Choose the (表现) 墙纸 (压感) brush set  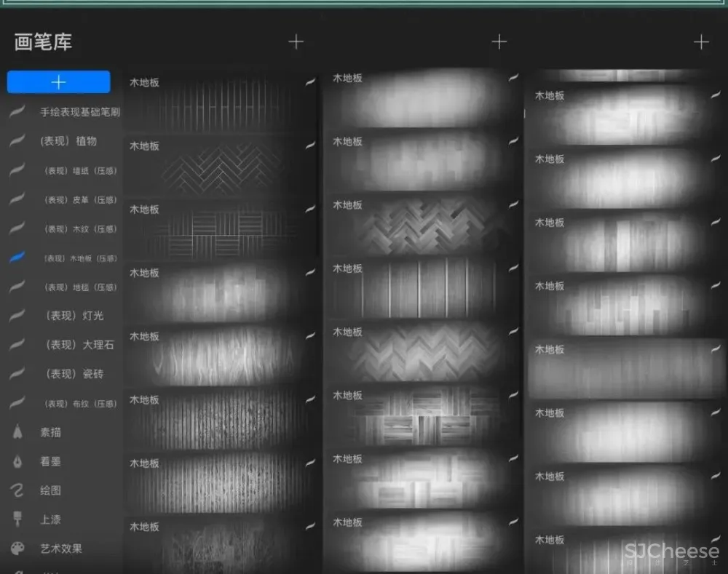pos(79,171)
